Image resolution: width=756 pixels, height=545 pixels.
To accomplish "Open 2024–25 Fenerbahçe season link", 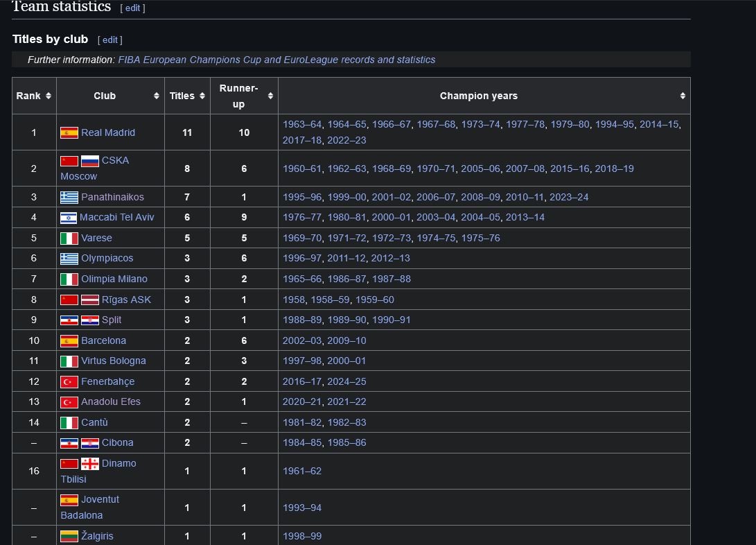I will click(x=346, y=382).
